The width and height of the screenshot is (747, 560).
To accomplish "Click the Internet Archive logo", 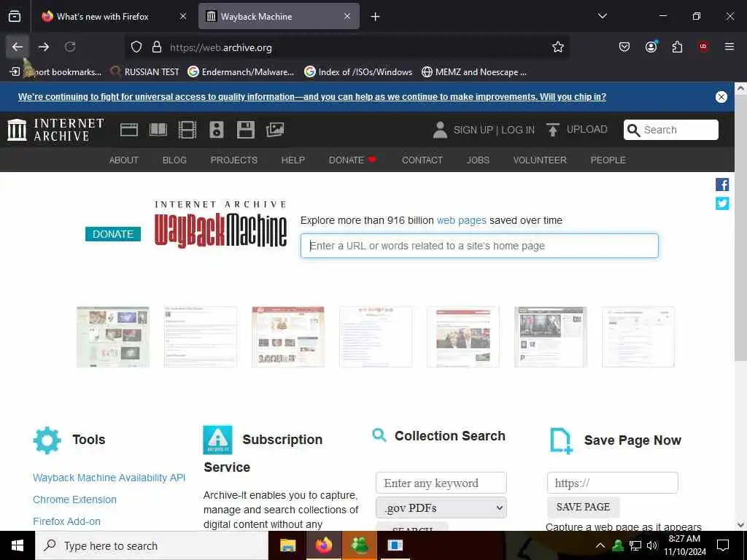I will tap(55, 130).
